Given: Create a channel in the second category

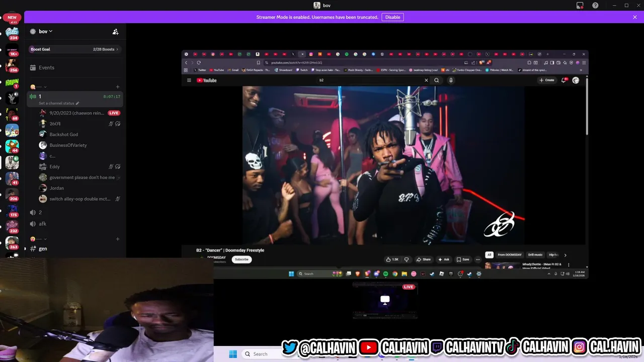Looking at the screenshot, I should [x=118, y=239].
